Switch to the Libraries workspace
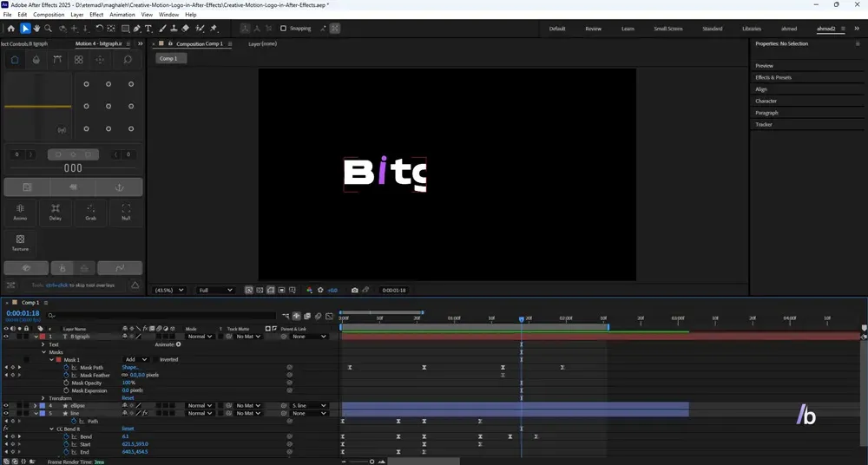Screen dimensions: 868x465 (x=752, y=29)
